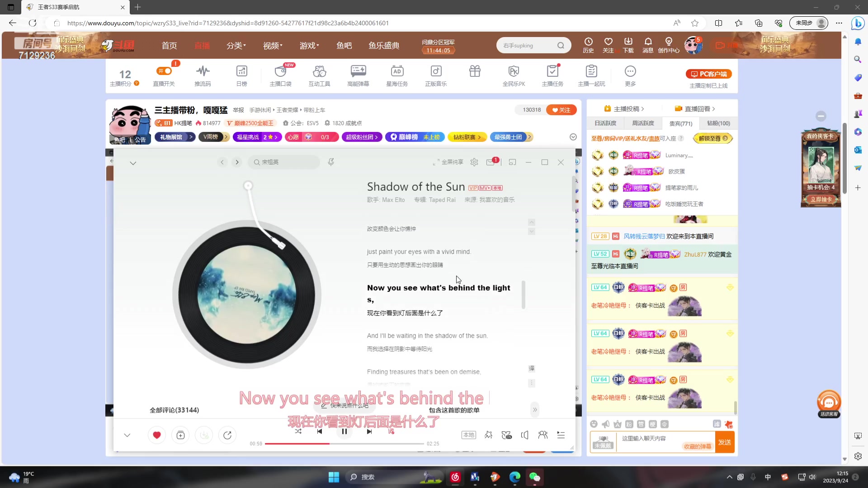Add the song to a playlist

point(180,435)
